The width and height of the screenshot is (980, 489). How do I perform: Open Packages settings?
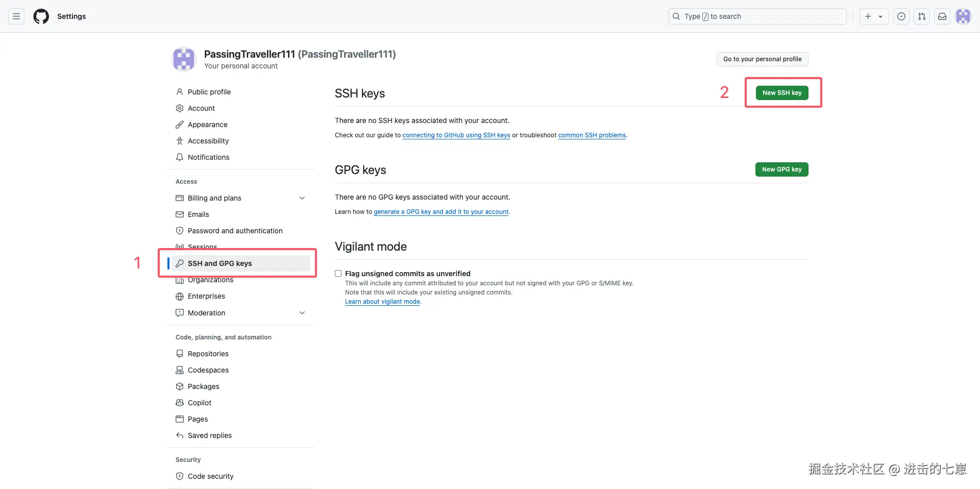pyautogui.click(x=204, y=386)
